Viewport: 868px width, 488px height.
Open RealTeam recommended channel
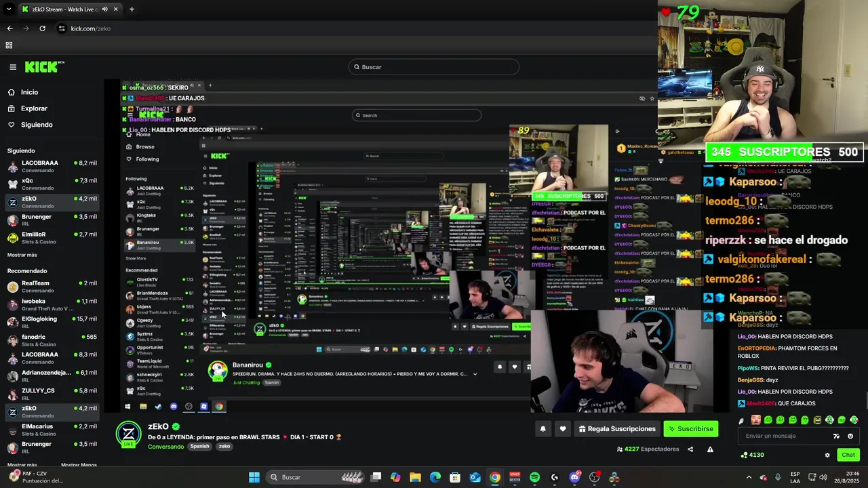[52, 286]
